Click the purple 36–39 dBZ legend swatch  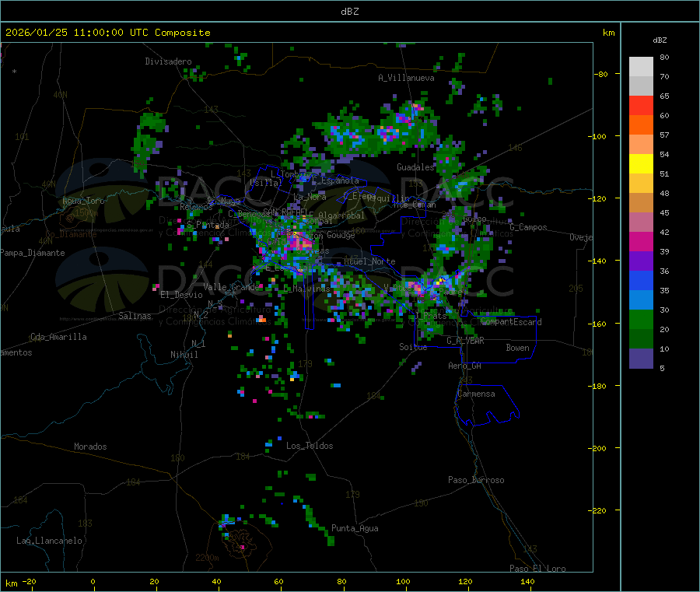tap(641, 261)
